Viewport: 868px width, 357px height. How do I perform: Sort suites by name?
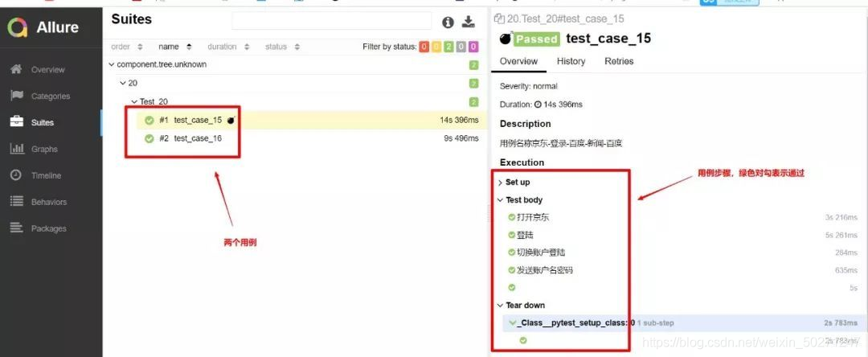click(175, 47)
